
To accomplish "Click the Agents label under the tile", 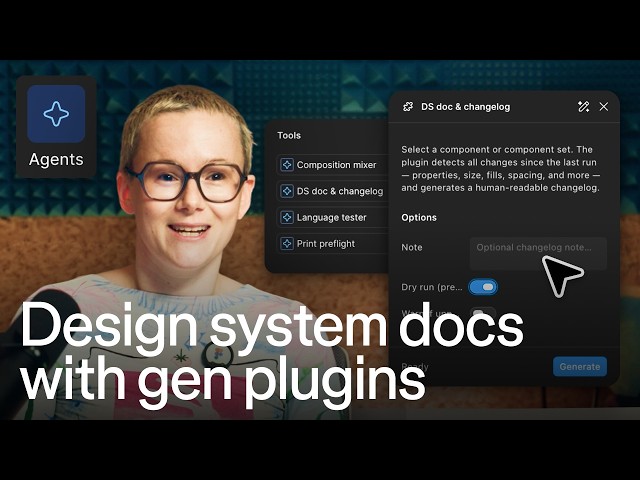I will (x=56, y=159).
